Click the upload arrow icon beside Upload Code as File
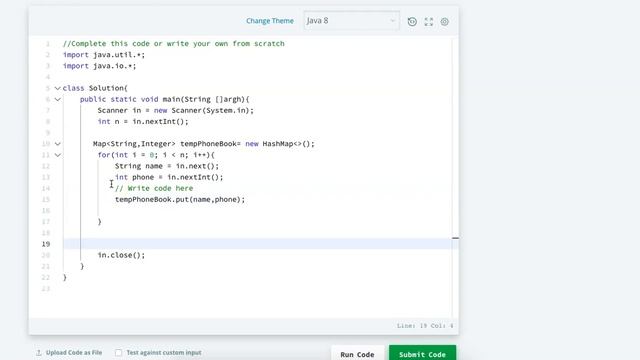The height and width of the screenshot is (360, 640). click(x=39, y=353)
